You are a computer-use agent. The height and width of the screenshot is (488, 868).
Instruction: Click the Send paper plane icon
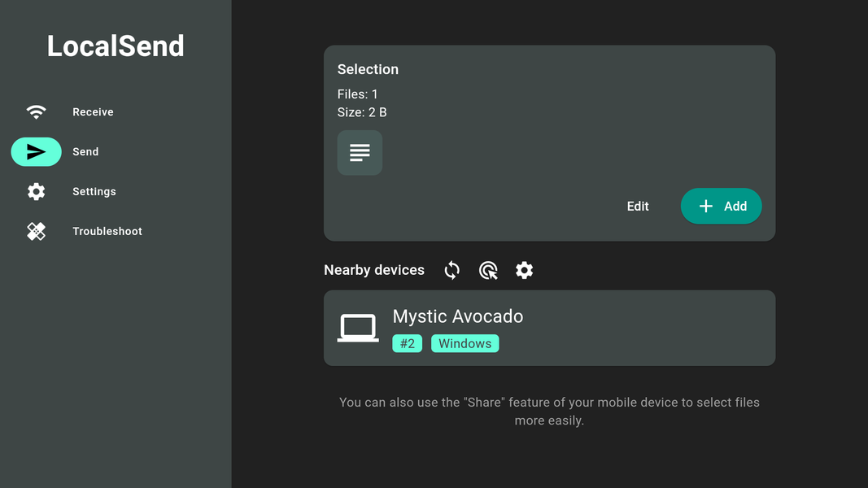click(36, 152)
